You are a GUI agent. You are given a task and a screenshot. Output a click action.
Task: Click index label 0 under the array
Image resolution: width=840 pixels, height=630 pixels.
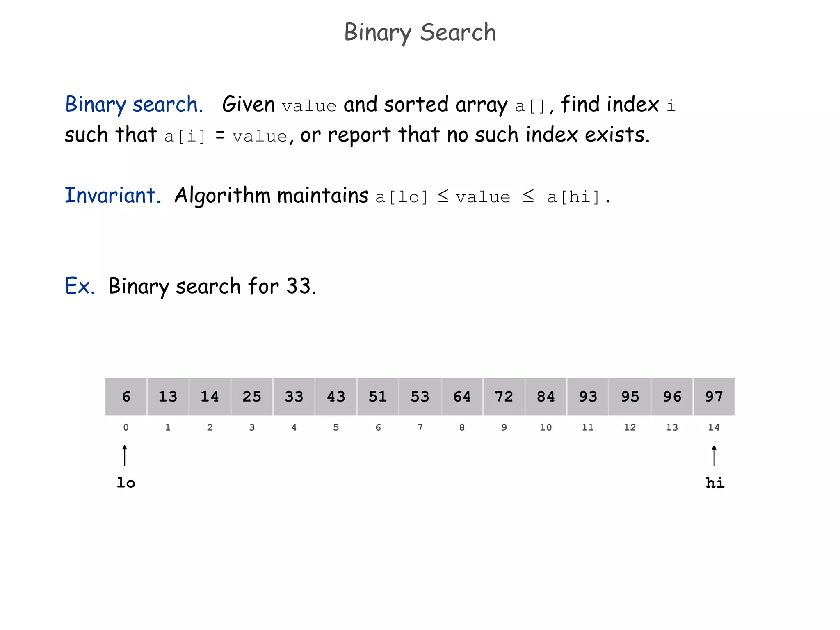(x=126, y=427)
